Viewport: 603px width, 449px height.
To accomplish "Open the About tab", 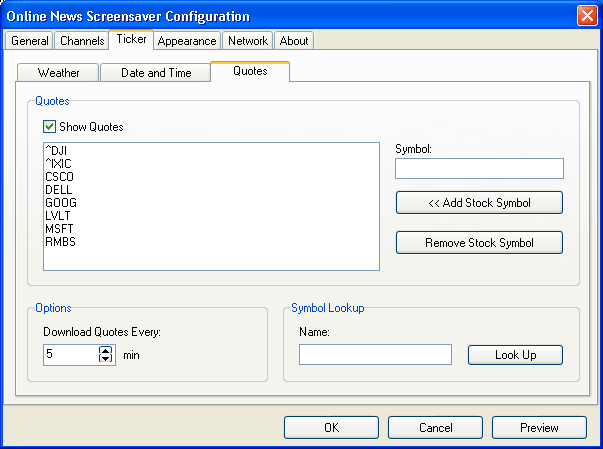I will coord(294,41).
